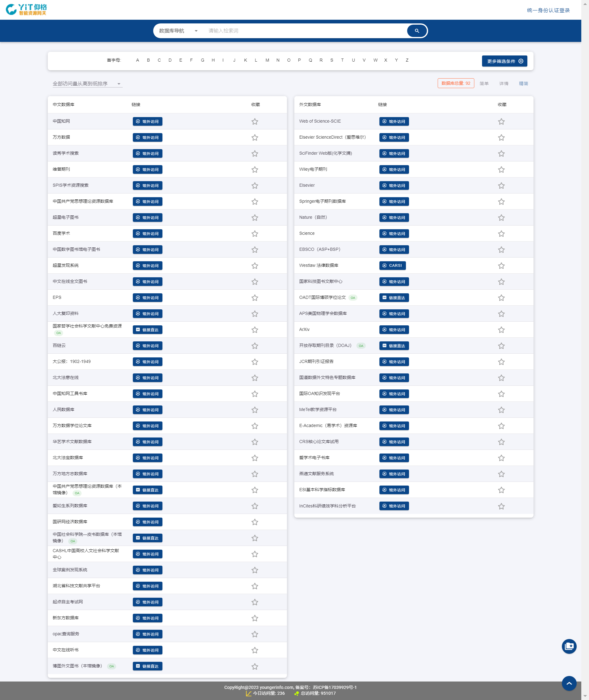The image size is (589, 700).
Task: Click 馆外访问 for InCites科研绩效学科分析平台
Action: coord(394,506)
